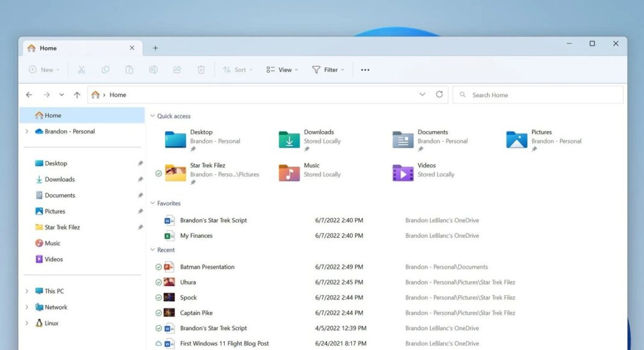Viewport: 644px width, 350px height.
Task: Collapse the Recent section
Action: (153, 250)
